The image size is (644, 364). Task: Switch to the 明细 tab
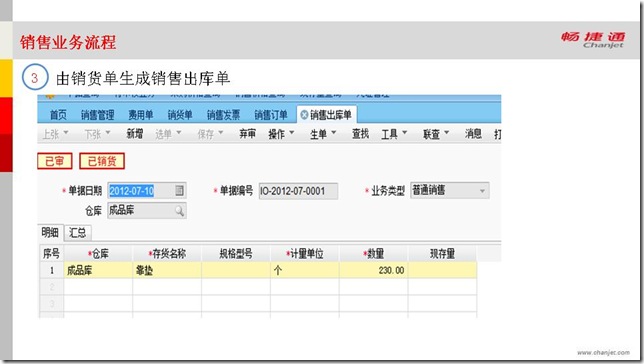click(50, 233)
